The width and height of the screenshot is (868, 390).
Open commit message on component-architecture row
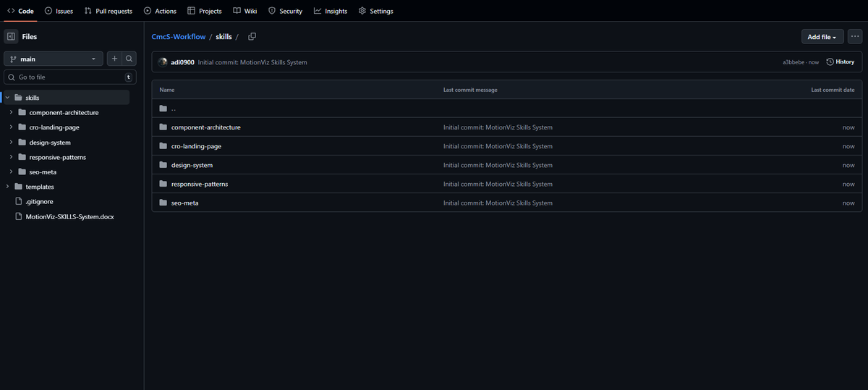(498, 127)
